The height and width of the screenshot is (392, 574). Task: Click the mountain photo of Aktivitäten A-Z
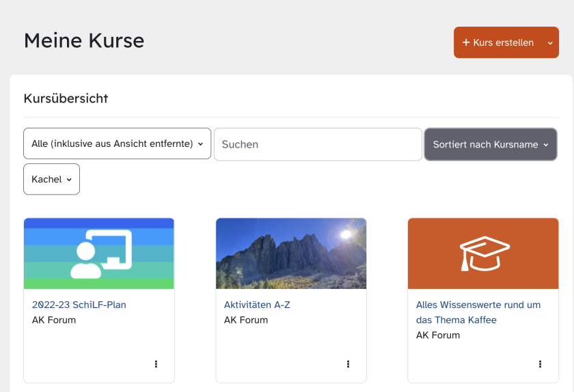coord(291,253)
